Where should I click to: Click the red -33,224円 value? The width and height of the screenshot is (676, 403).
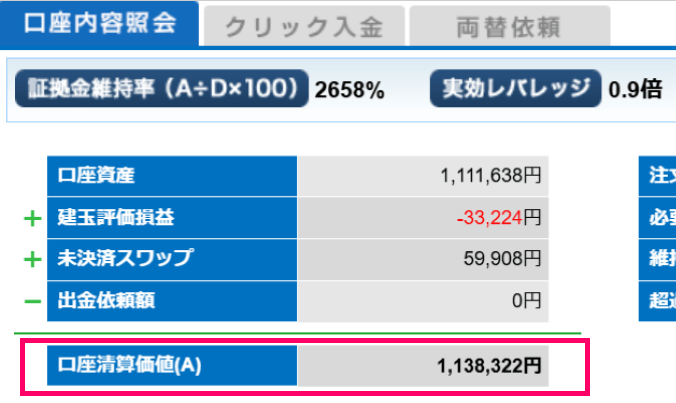[498, 217]
